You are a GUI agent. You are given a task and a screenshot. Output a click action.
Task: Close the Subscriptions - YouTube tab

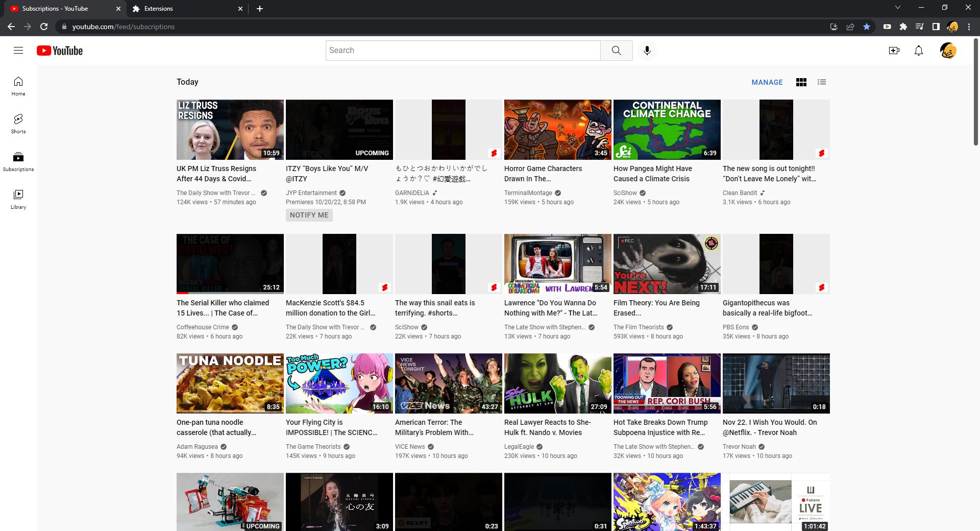pyautogui.click(x=118, y=9)
